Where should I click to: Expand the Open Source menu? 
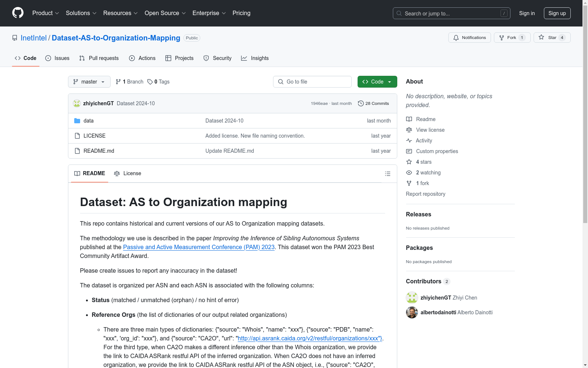point(165,13)
